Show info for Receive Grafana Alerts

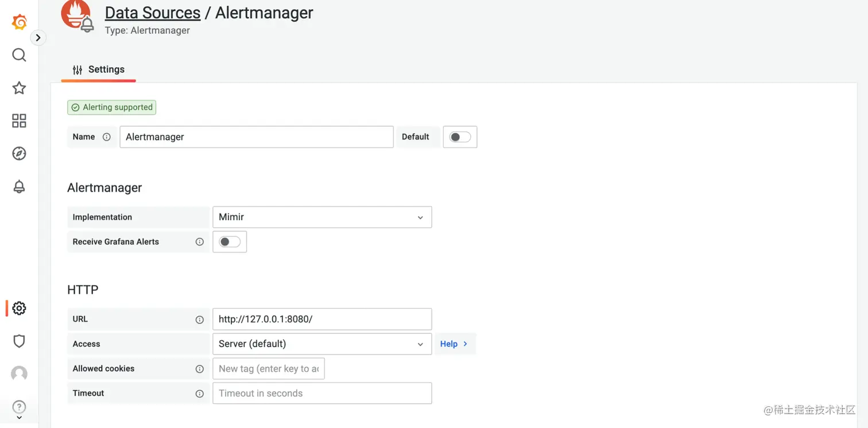click(199, 242)
